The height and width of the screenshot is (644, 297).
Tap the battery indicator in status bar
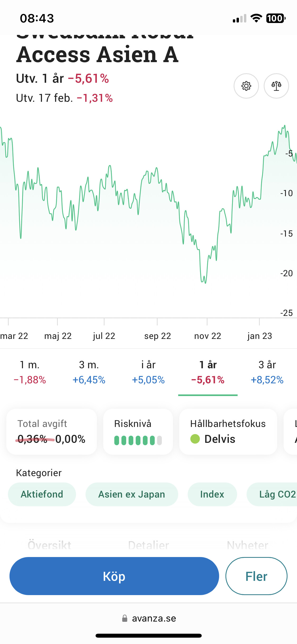[276, 18]
